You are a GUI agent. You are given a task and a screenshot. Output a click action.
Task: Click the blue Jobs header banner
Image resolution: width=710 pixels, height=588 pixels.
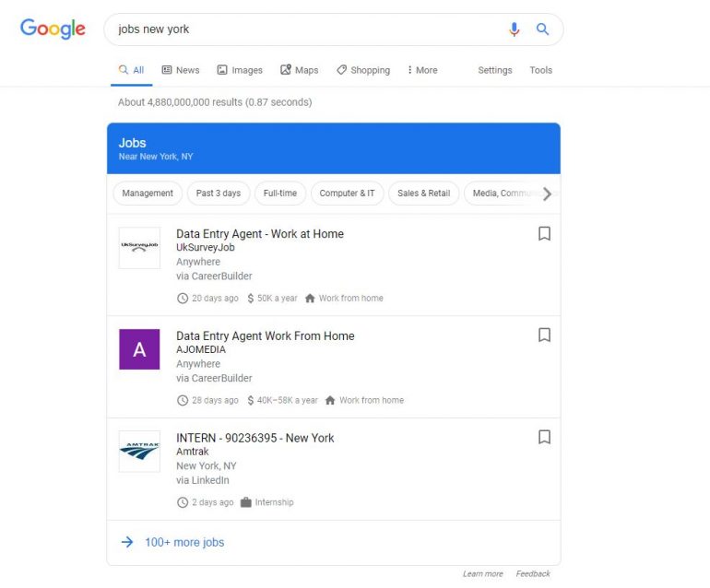pyautogui.click(x=334, y=148)
